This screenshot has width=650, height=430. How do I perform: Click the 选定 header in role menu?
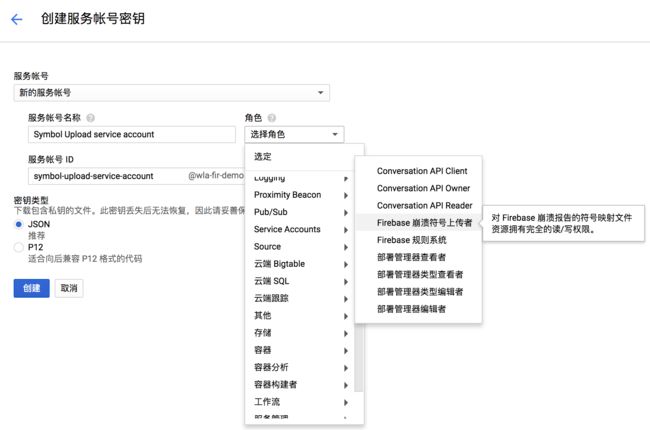pyautogui.click(x=263, y=157)
